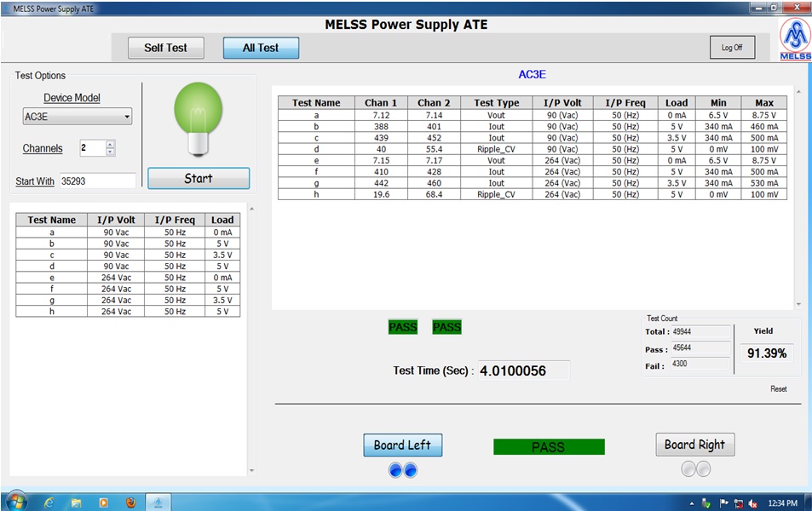Image resolution: width=812 pixels, height=511 pixels.
Task: Select the Chan 2 value 428 in row f
Action: point(434,172)
